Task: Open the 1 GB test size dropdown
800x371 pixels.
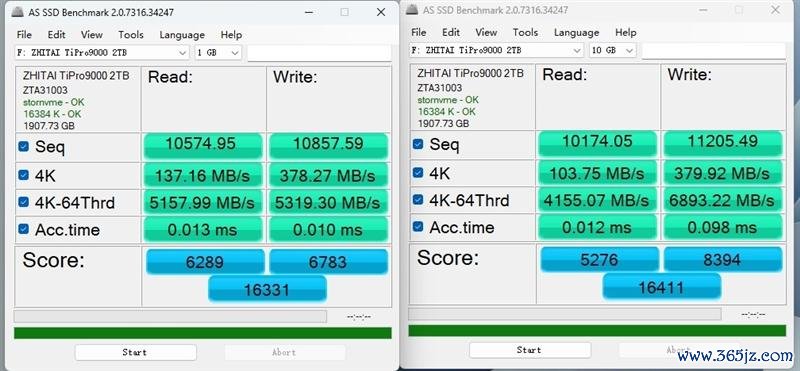Action: point(218,53)
